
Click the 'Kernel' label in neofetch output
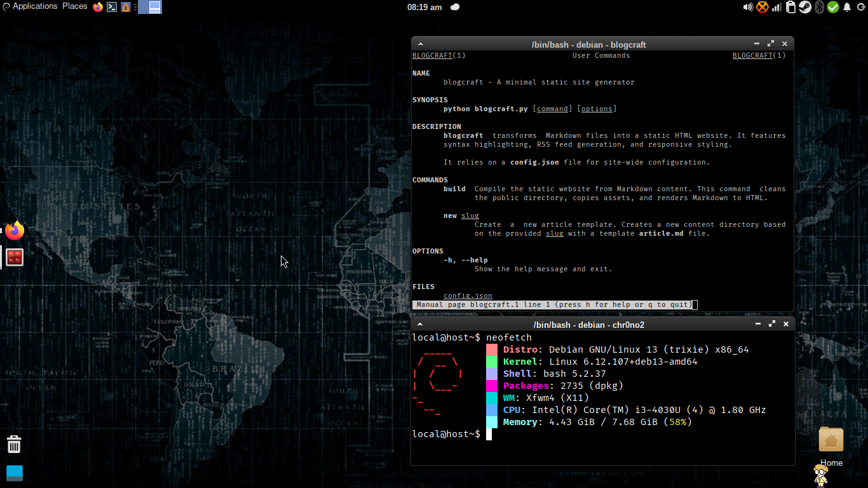pos(520,362)
